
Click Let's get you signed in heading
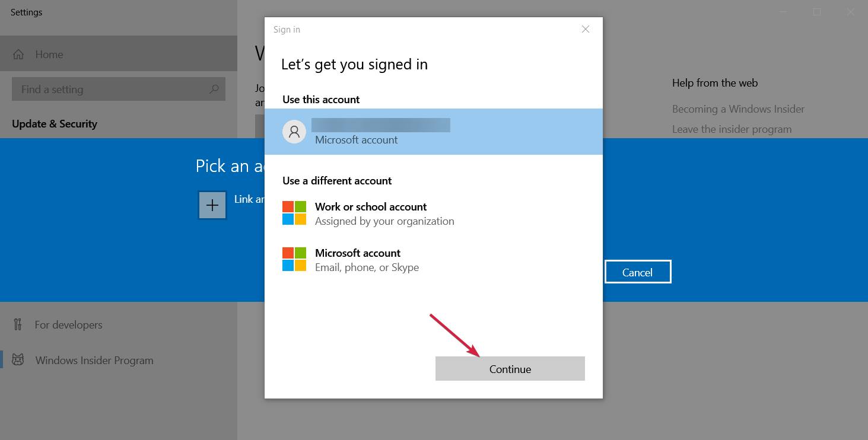point(354,64)
